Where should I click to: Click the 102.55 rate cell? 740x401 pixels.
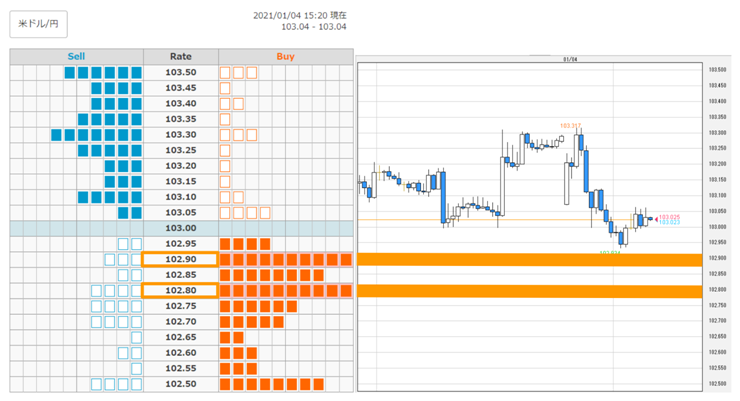181,368
